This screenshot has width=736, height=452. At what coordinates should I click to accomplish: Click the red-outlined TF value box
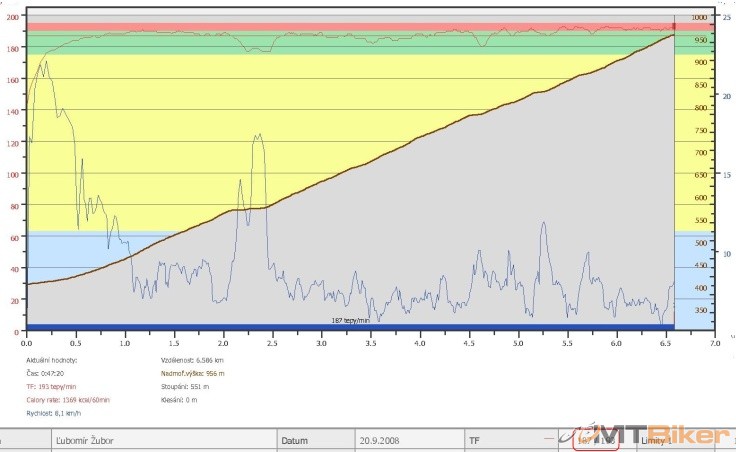coord(597,440)
